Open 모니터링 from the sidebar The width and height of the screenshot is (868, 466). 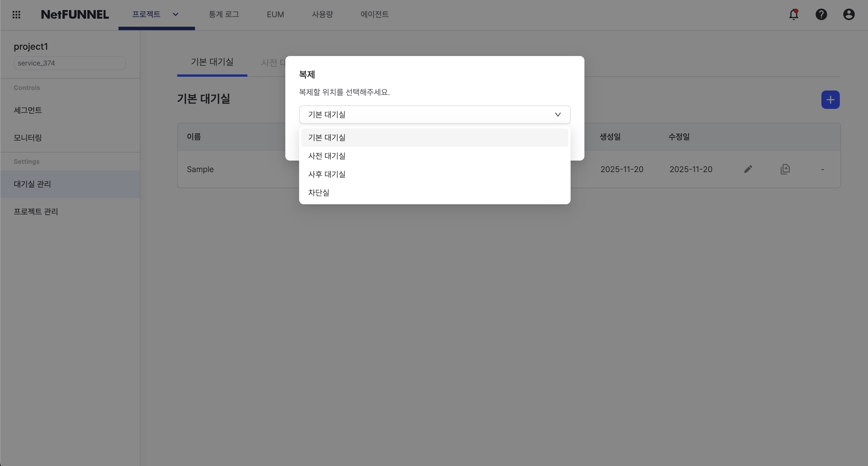[x=27, y=137]
